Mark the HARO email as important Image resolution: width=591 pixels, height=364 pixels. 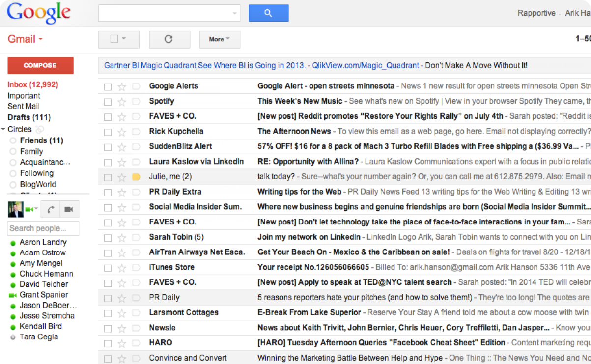coord(136,343)
